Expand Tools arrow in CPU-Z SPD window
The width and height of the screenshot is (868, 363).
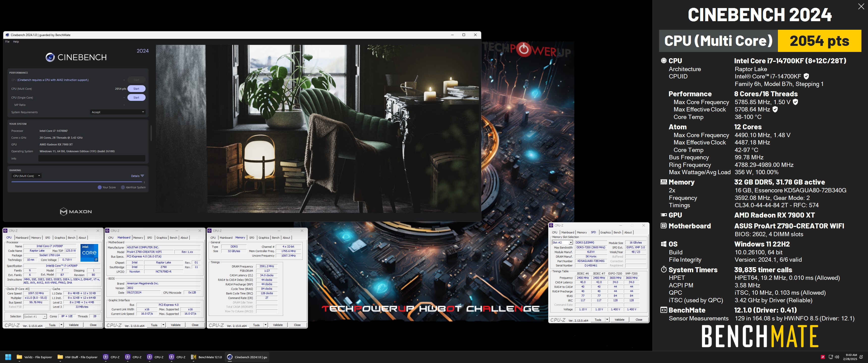coord(607,320)
